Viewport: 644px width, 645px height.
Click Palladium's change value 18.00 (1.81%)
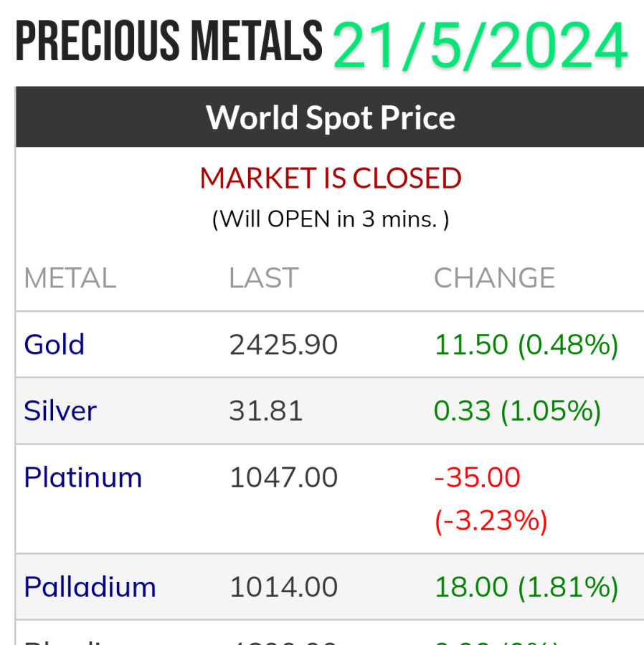tap(526, 587)
